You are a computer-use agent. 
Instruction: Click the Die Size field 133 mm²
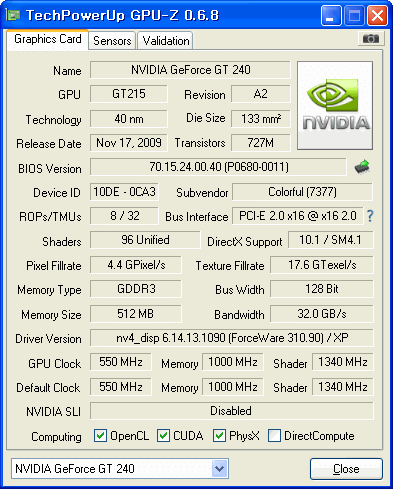pyautogui.click(x=261, y=119)
